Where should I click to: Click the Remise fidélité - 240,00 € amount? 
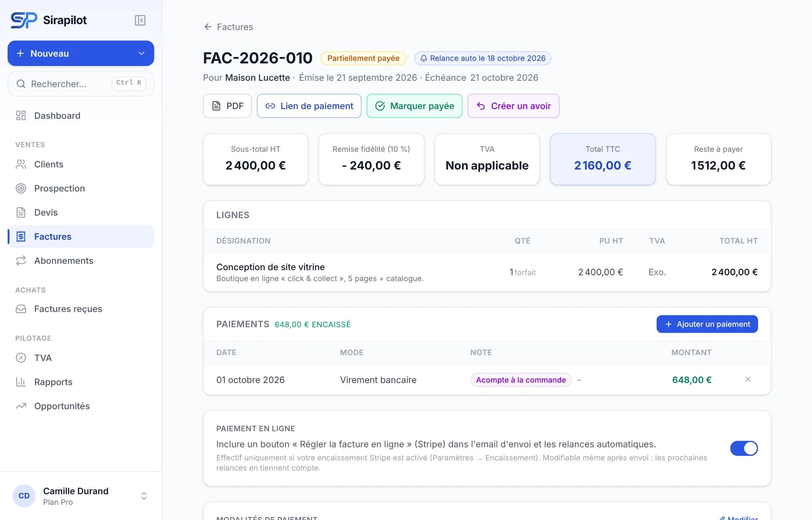coord(371,166)
